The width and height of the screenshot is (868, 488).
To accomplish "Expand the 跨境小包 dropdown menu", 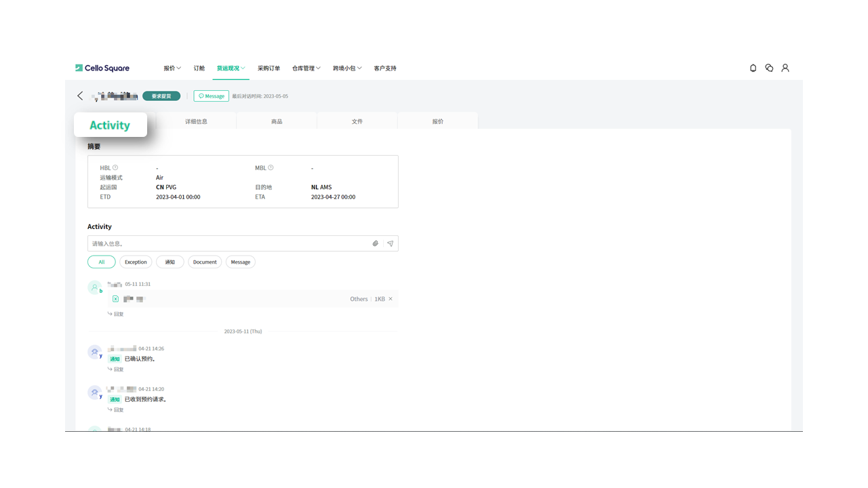I will [347, 68].
